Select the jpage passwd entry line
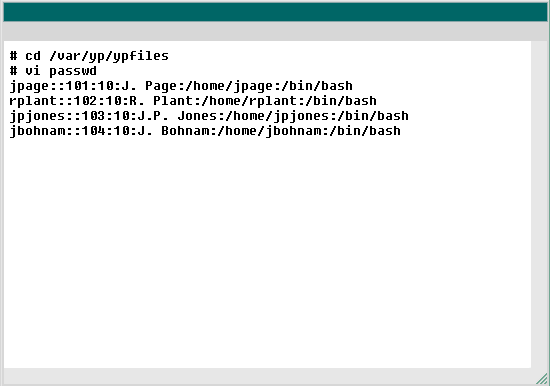 click(181, 86)
